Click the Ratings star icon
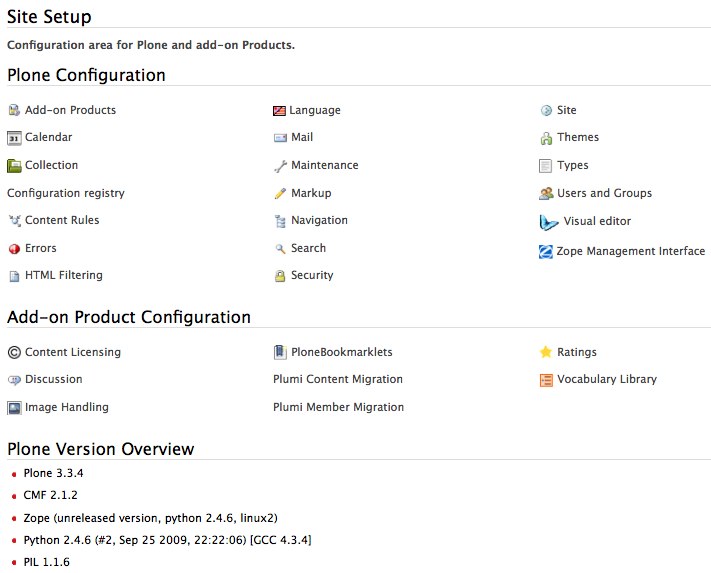Viewport: 711px width, 573px height. tap(546, 352)
